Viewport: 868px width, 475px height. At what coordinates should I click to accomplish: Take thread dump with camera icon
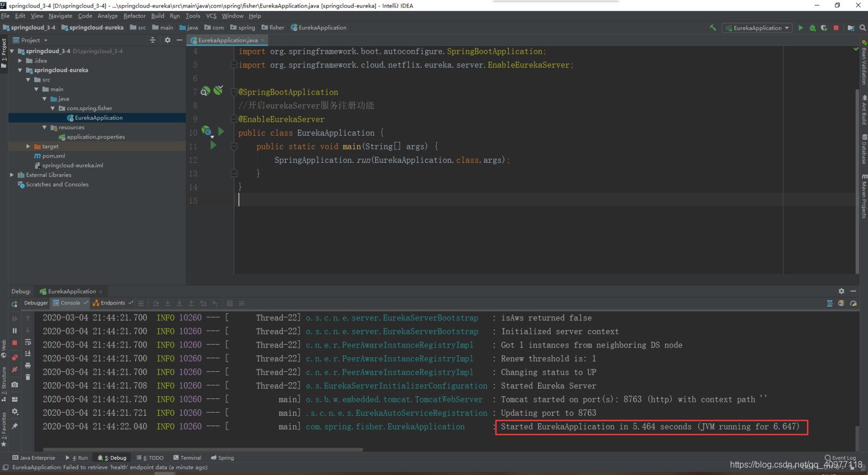[15, 384]
